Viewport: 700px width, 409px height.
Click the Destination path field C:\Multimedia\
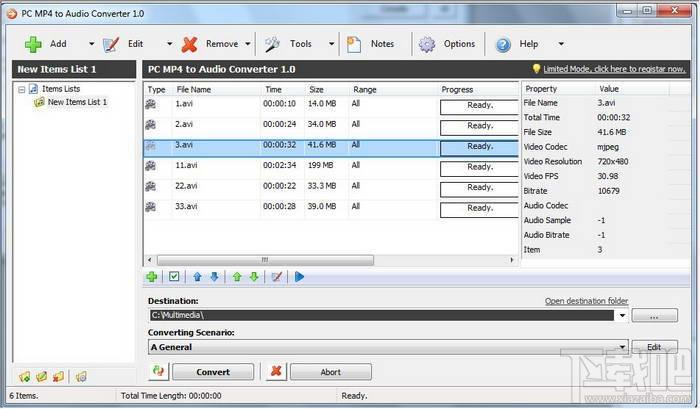(x=382, y=315)
